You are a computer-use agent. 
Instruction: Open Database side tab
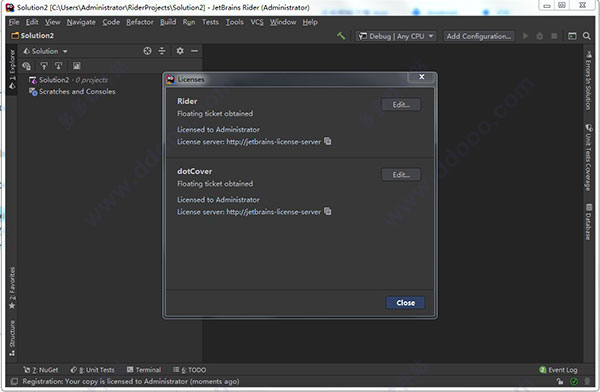588,222
